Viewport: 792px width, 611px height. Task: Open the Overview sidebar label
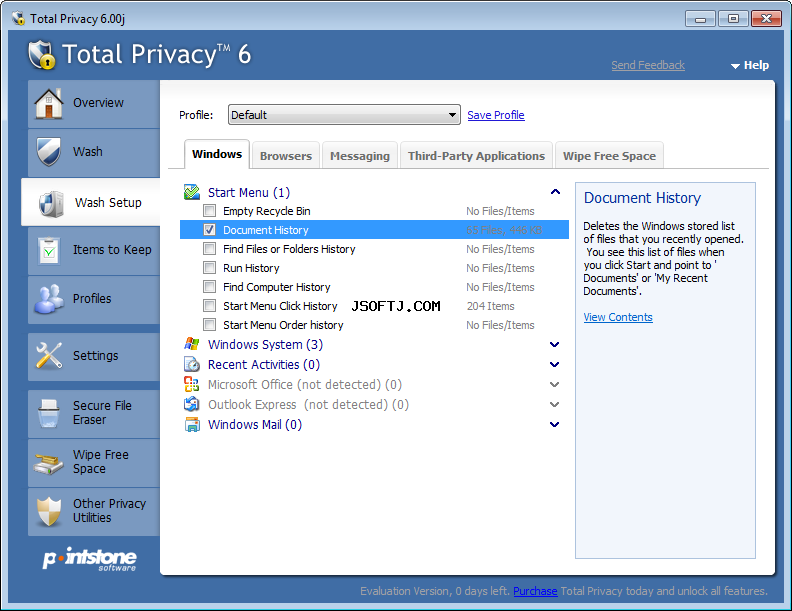tap(98, 103)
